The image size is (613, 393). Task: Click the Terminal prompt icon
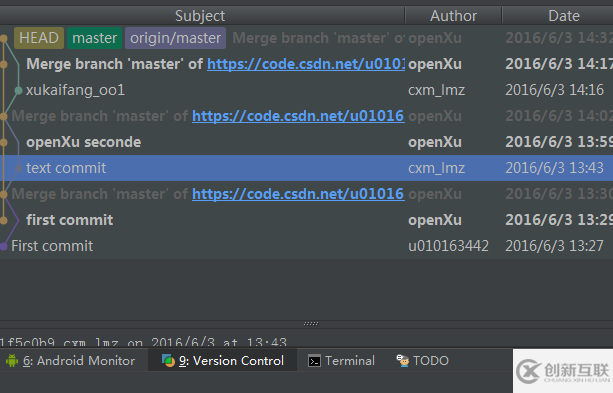(314, 361)
